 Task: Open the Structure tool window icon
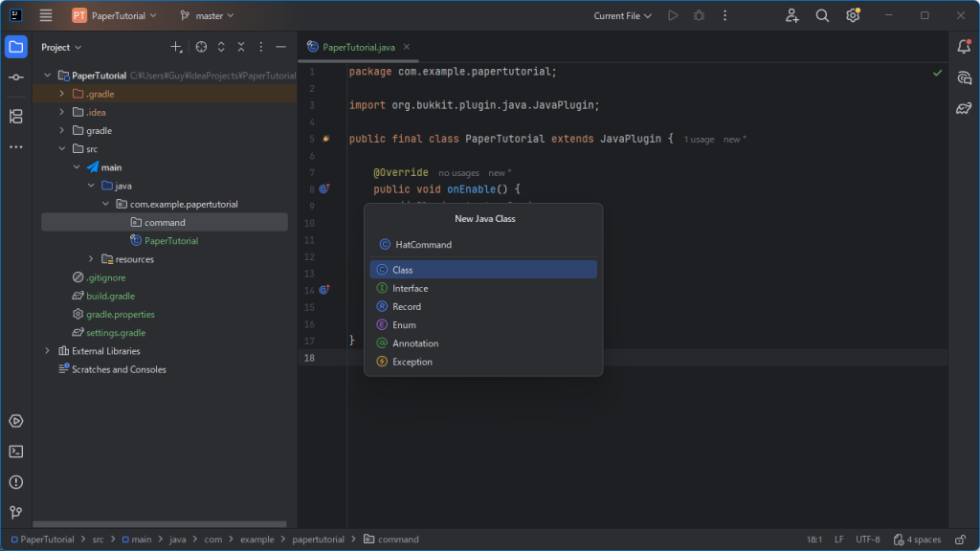pos(15,117)
